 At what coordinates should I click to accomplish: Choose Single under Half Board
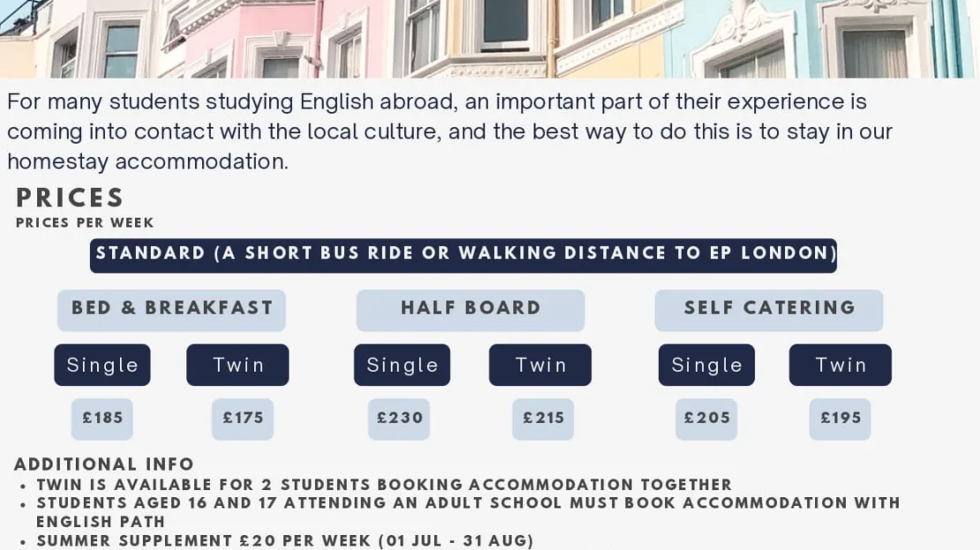point(402,365)
